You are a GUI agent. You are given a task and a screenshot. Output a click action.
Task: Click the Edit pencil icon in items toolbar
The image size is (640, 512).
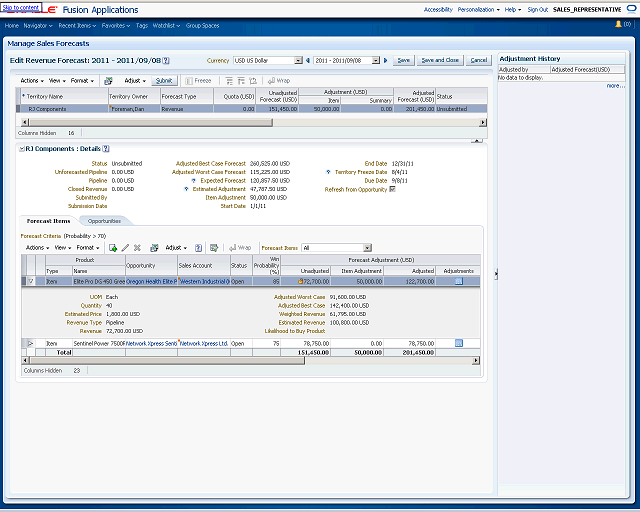(125, 248)
